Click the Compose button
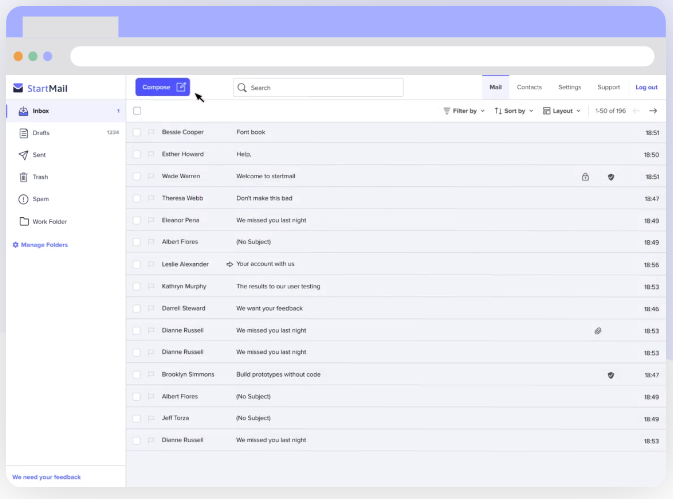 [x=163, y=87]
